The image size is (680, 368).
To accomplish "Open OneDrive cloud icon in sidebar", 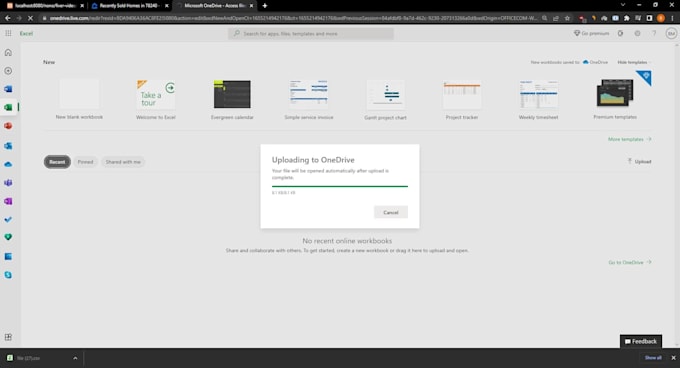I will [8, 164].
